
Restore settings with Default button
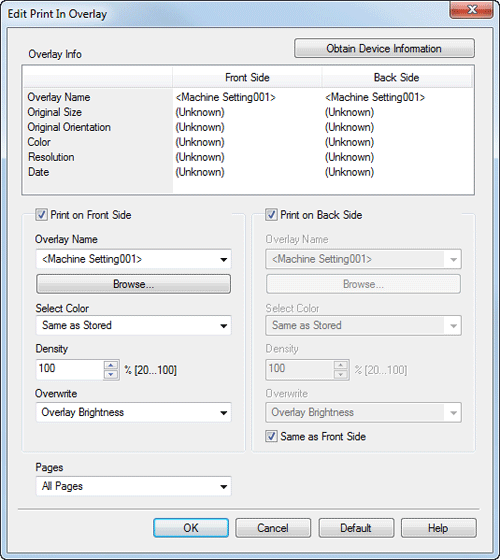356,528
